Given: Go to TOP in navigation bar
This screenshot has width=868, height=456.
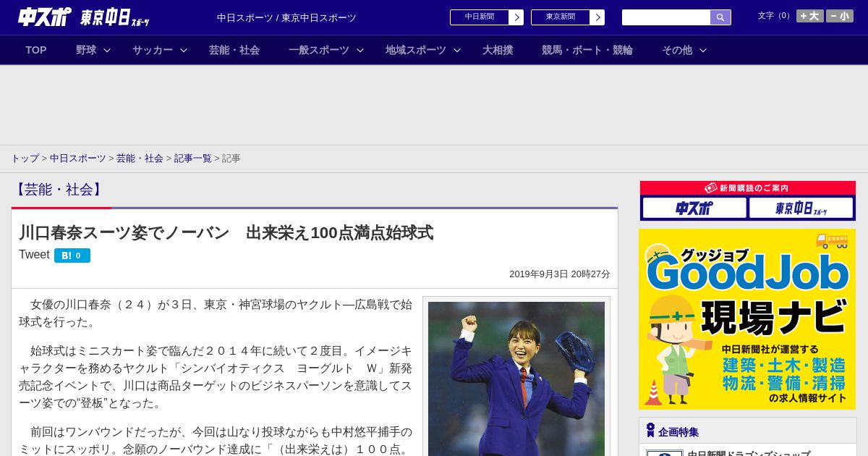Looking at the screenshot, I should pyautogui.click(x=36, y=50).
